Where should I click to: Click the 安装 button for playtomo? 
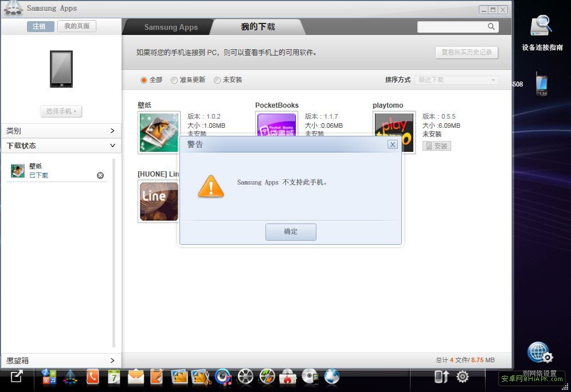click(437, 146)
